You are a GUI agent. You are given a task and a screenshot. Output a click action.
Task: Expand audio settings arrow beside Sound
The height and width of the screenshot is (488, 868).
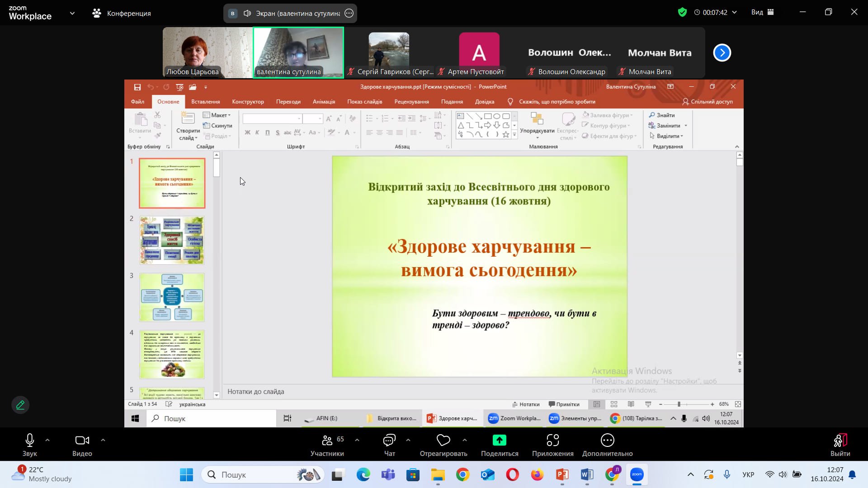pos(47,440)
